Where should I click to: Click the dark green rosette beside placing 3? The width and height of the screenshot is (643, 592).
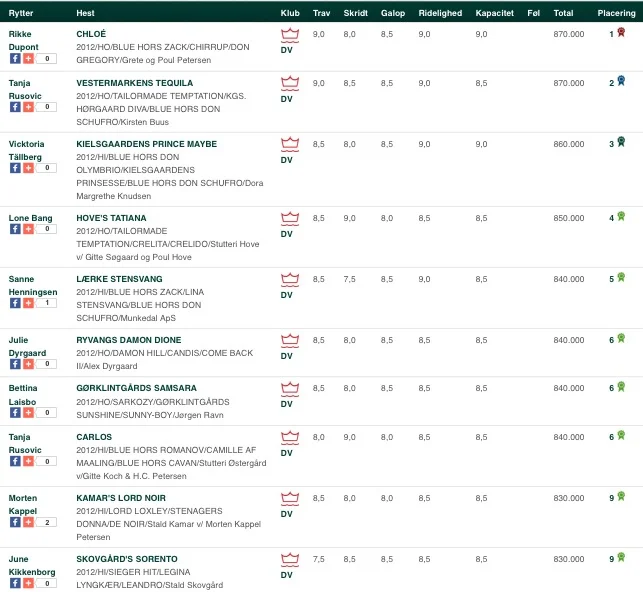(x=621, y=142)
